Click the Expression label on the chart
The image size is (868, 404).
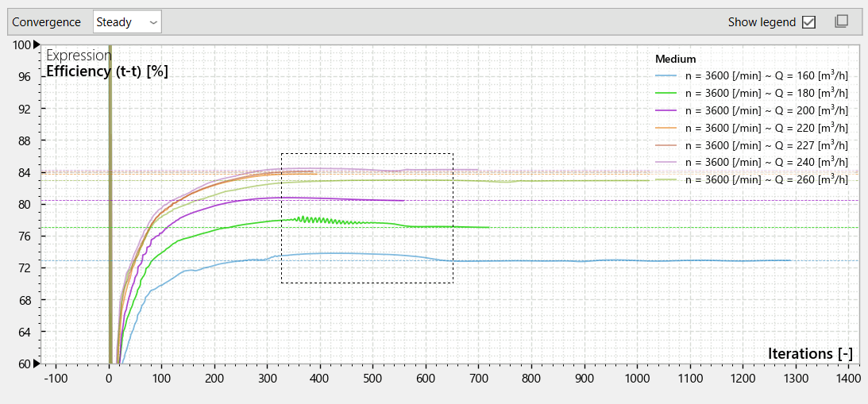point(79,56)
